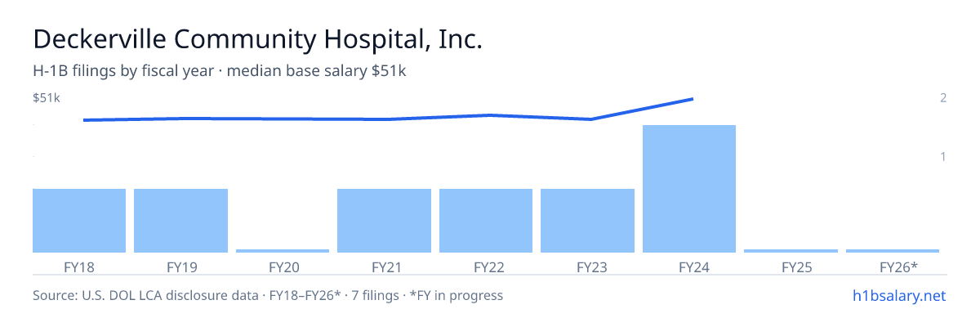Select the median base salary subtitle

pos(220,71)
